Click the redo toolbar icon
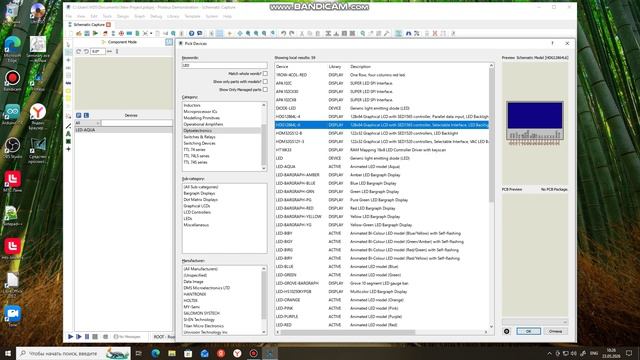The width and height of the screenshot is (640, 360). (x=291, y=33)
